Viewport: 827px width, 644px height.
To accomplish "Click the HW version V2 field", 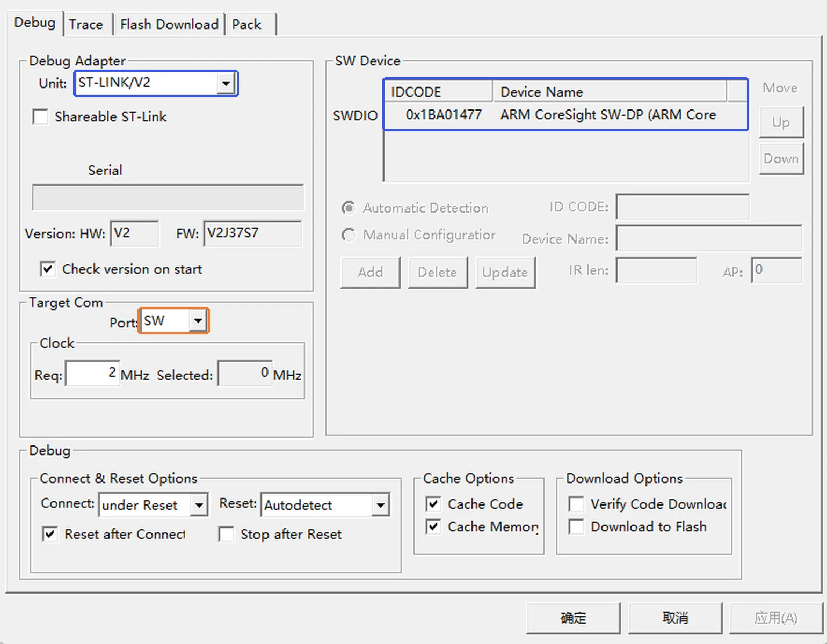I will tap(134, 233).
